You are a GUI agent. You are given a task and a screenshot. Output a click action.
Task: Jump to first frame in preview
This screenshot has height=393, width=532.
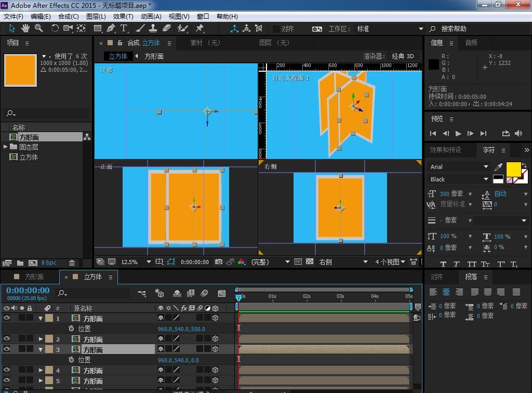(x=433, y=134)
